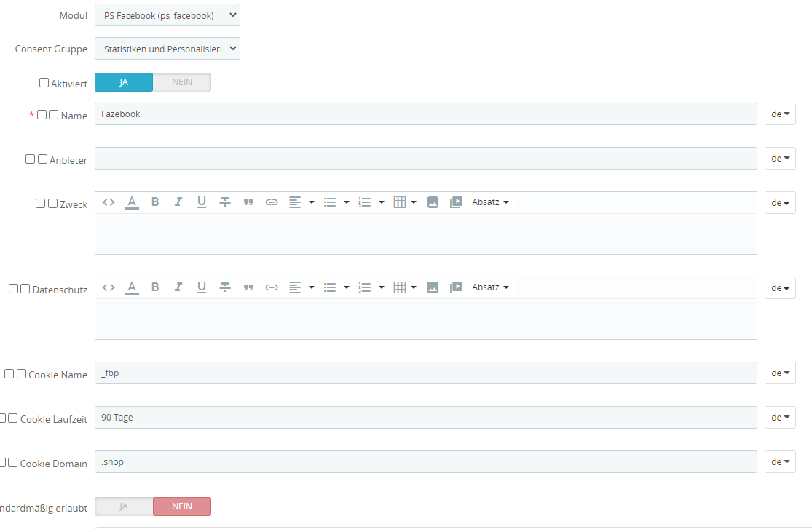Open the Consent Gruppe dropdown
The height and width of the screenshot is (529, 812).
pos(167,49)
